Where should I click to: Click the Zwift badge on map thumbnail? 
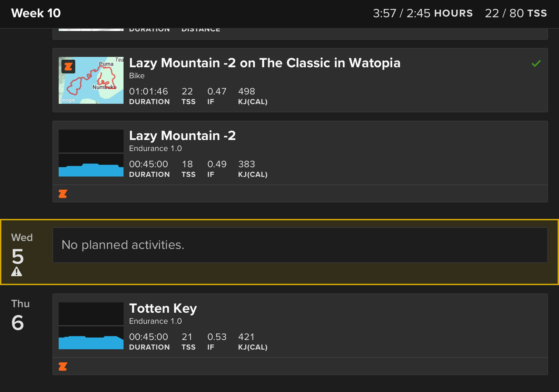tap(68, 66)
